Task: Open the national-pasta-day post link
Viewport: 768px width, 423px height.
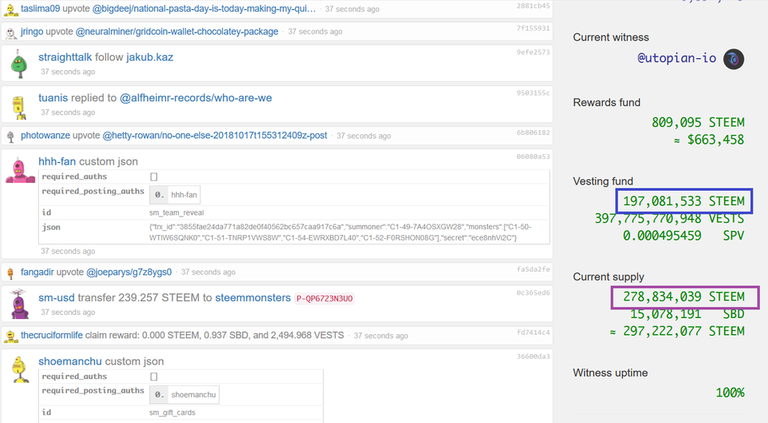Action: click(204, 9)
